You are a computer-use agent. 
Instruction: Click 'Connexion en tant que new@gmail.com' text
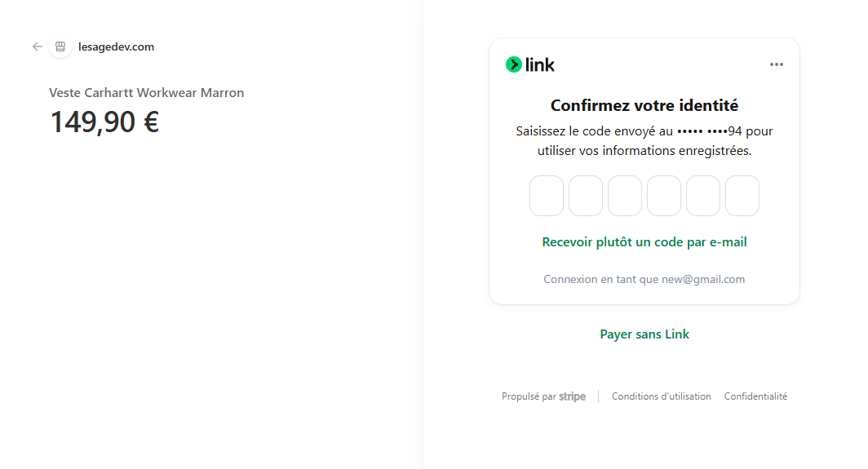coord(644,279)
